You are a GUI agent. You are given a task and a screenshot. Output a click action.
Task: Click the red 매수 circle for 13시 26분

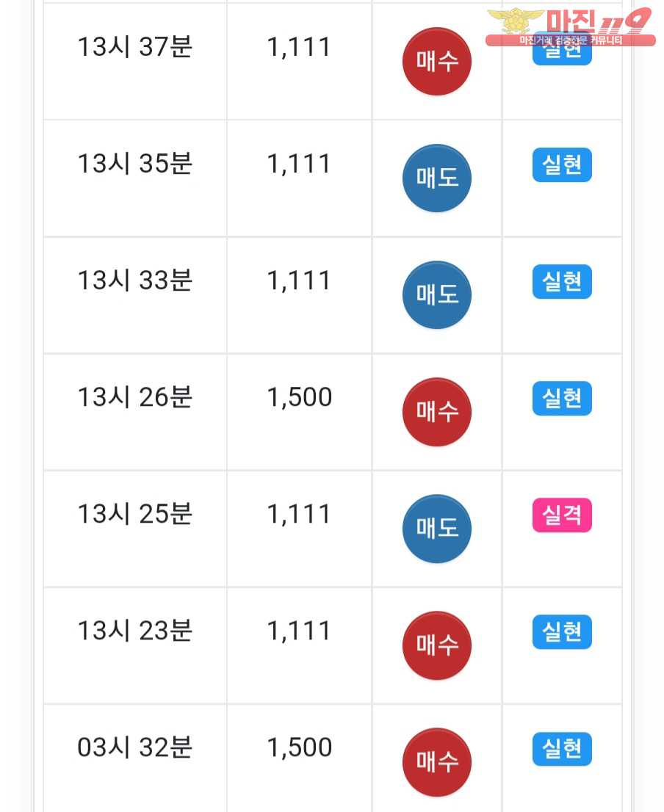tap(437, 412)
